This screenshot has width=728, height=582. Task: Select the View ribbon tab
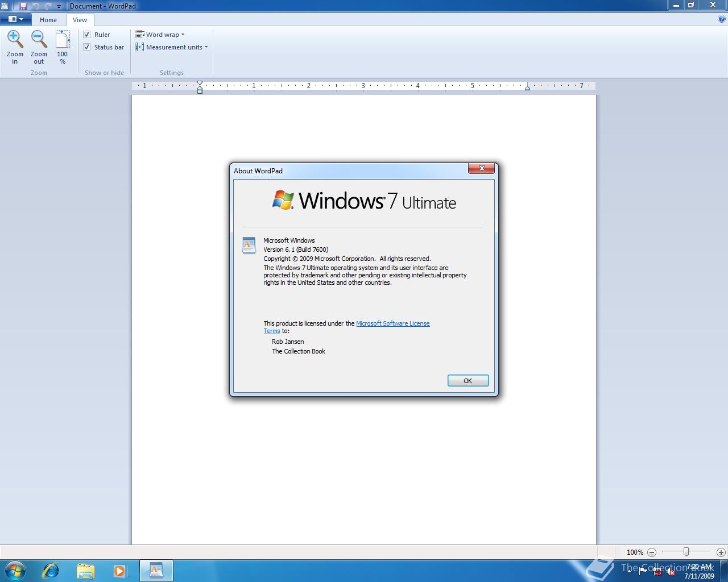(80, 19)
